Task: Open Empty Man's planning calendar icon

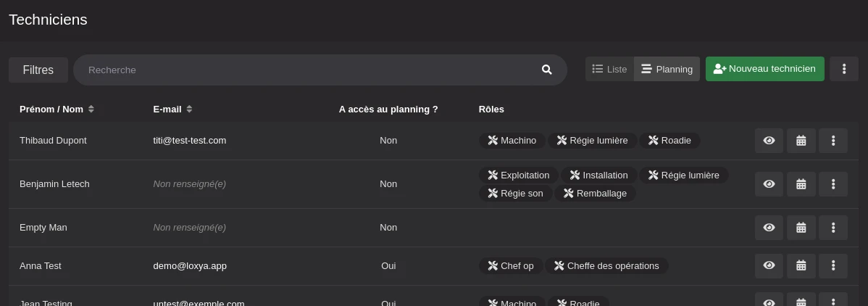Action: coord(801,228)
